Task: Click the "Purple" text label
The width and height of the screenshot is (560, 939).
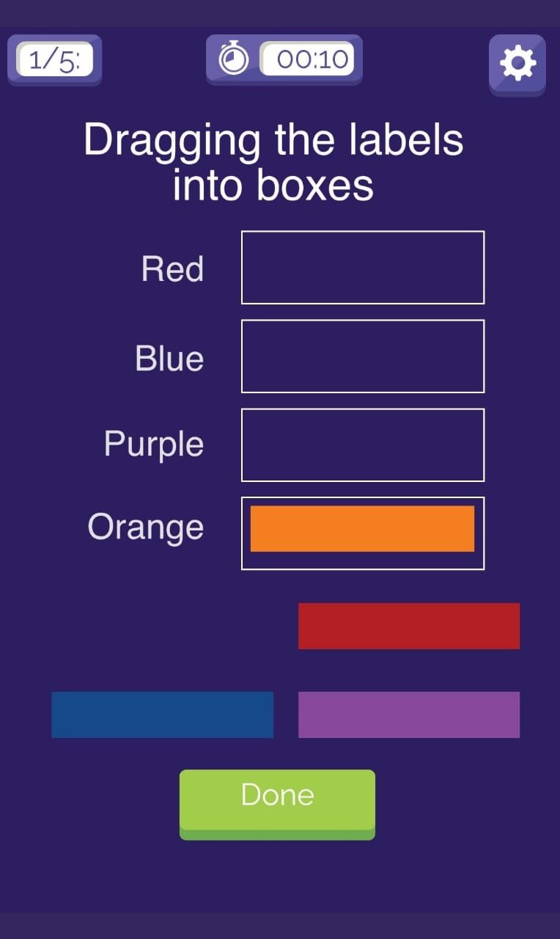Action: pos(154,444)
